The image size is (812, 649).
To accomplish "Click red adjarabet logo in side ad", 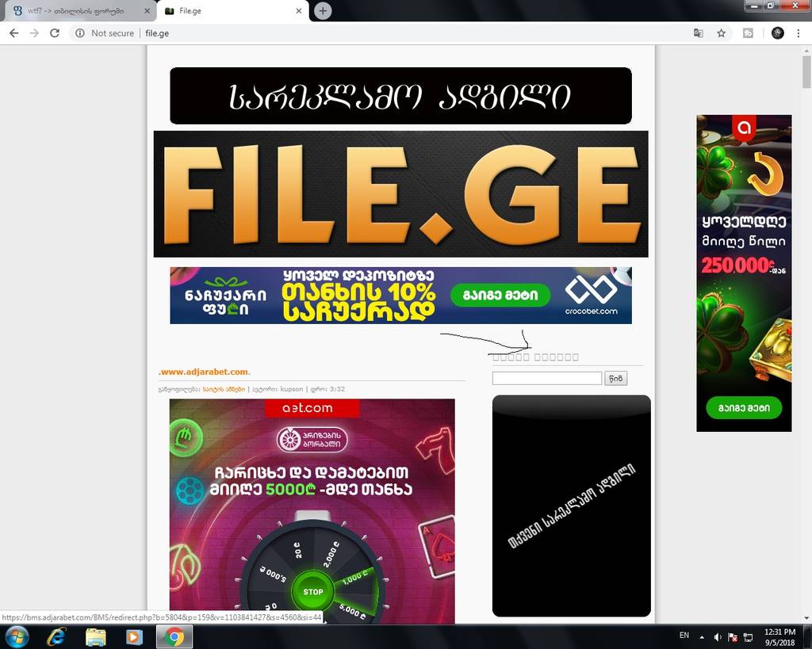I will (744, 128).
